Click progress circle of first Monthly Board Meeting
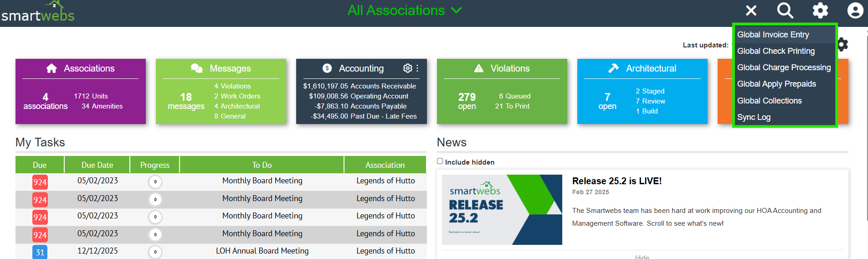 [x=155, y=182]
